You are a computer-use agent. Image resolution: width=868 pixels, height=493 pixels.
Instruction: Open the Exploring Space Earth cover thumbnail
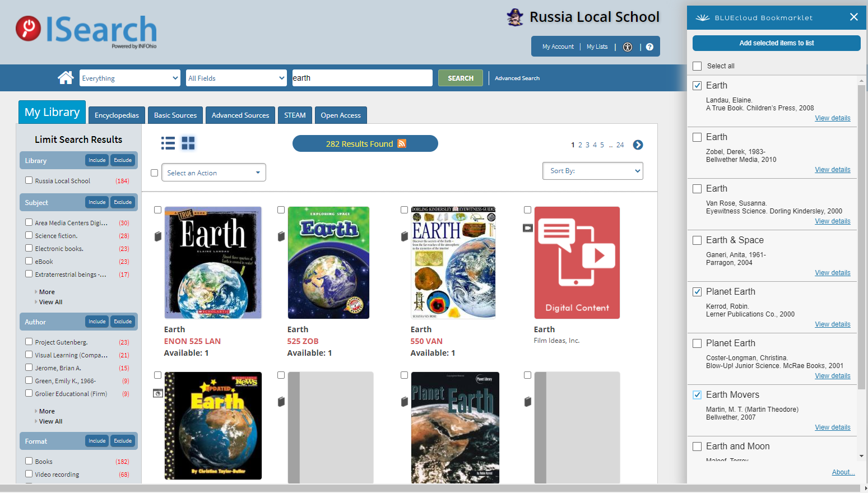point(328,263)
